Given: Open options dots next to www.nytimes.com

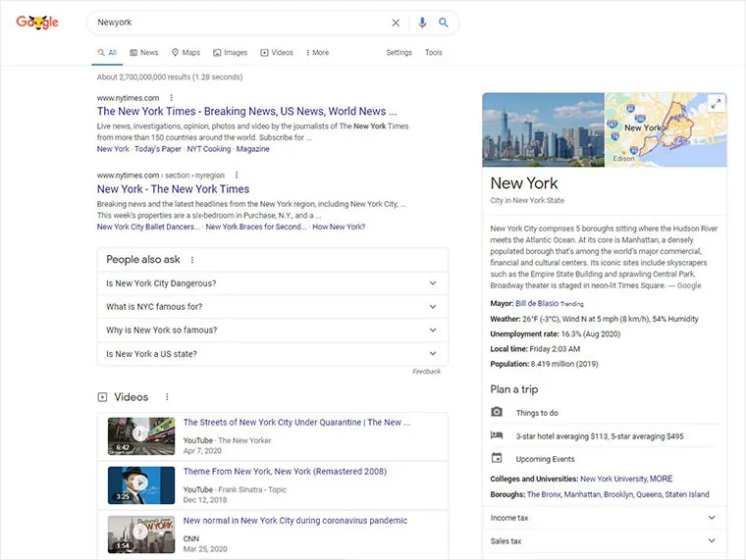Looking at the screenshot, I should [x=171, y=98].
